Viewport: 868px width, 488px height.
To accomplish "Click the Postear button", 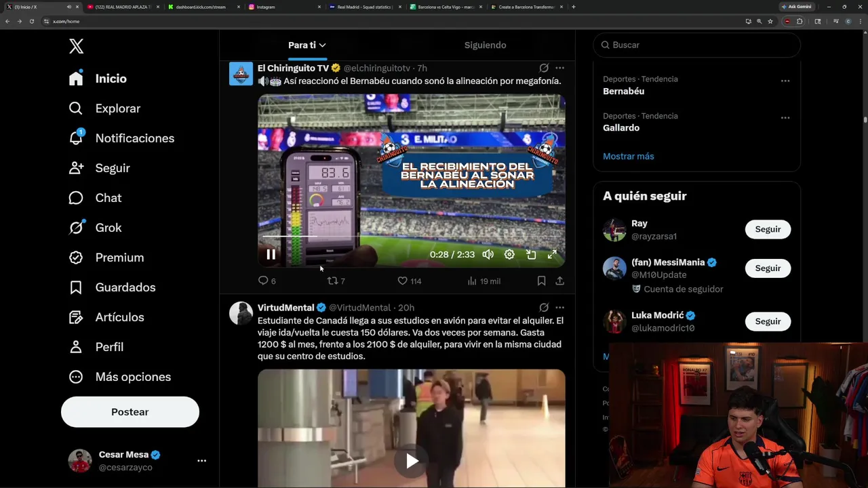I will [130, 412].
